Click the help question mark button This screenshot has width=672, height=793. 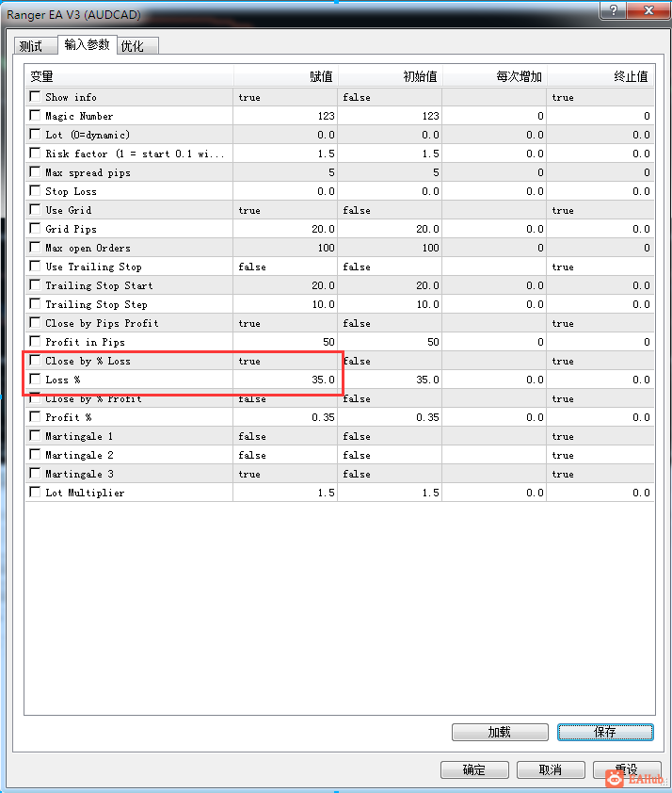(613, 10)
